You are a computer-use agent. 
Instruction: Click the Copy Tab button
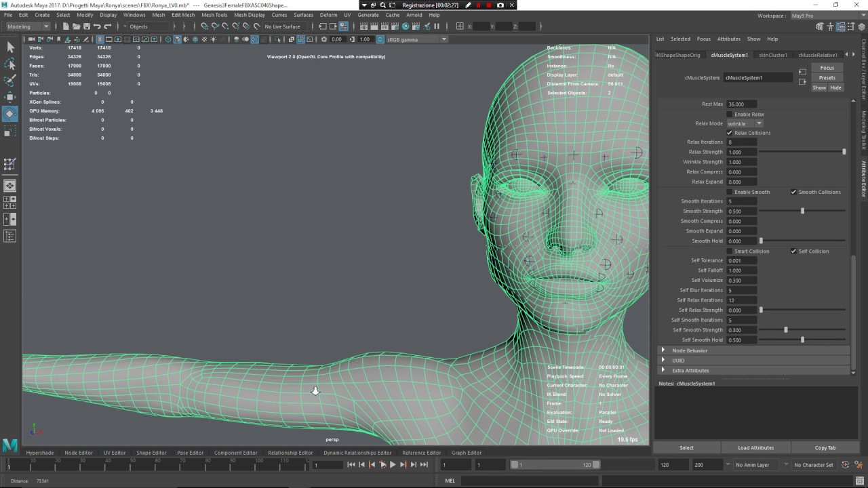click(x=825, y=448)
